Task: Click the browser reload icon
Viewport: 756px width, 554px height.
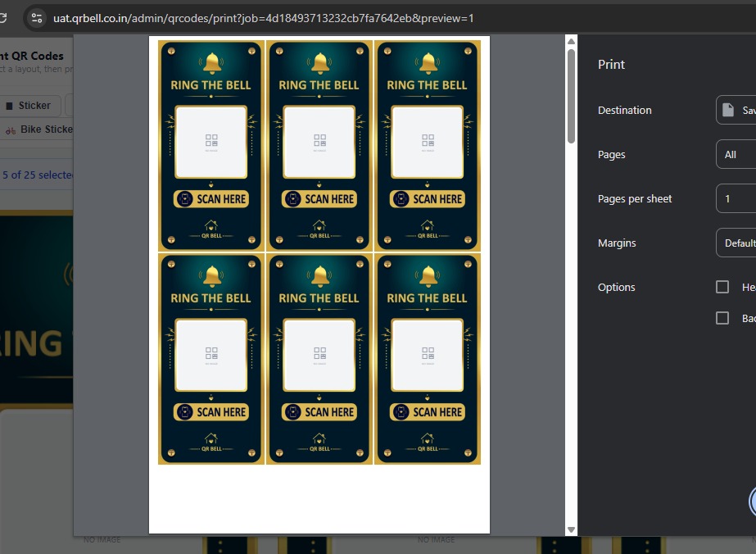Action: click(x=2, y=18)
